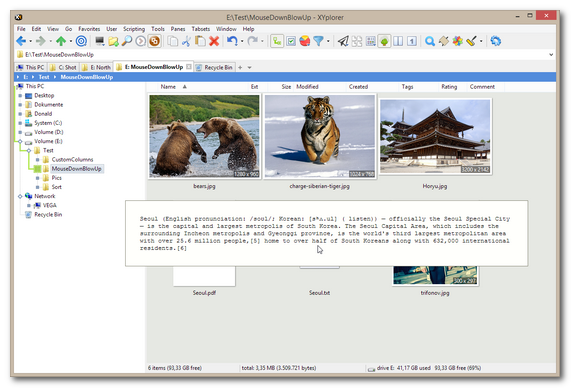Open the address bar dropdown chevron

coord(551,55)
